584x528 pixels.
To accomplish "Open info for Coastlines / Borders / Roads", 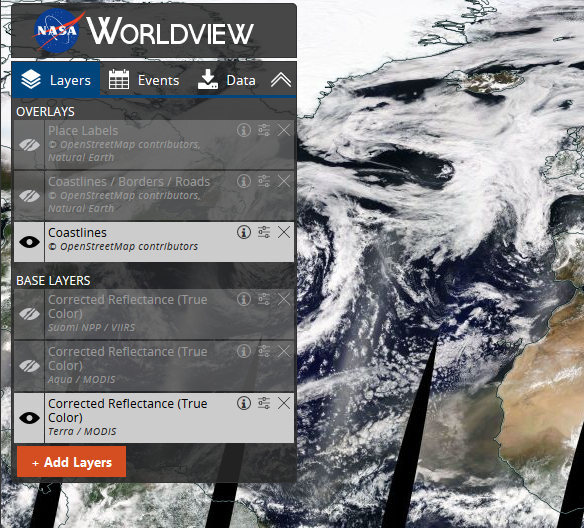I will [x=244, y=181].
